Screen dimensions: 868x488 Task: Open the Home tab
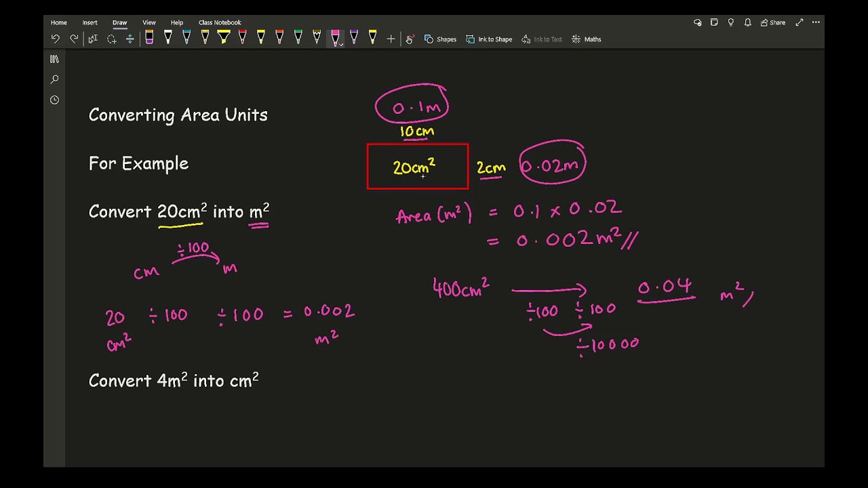tap(59, 22)
